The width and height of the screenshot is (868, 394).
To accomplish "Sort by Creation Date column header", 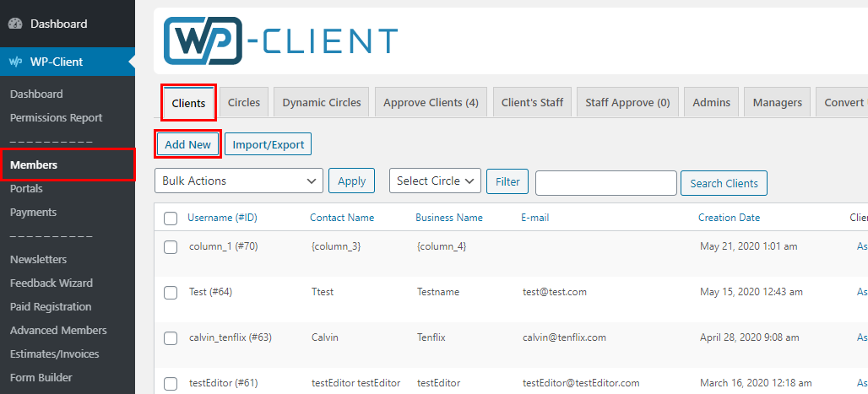I will pyautogui.click(x=729, y=218).
